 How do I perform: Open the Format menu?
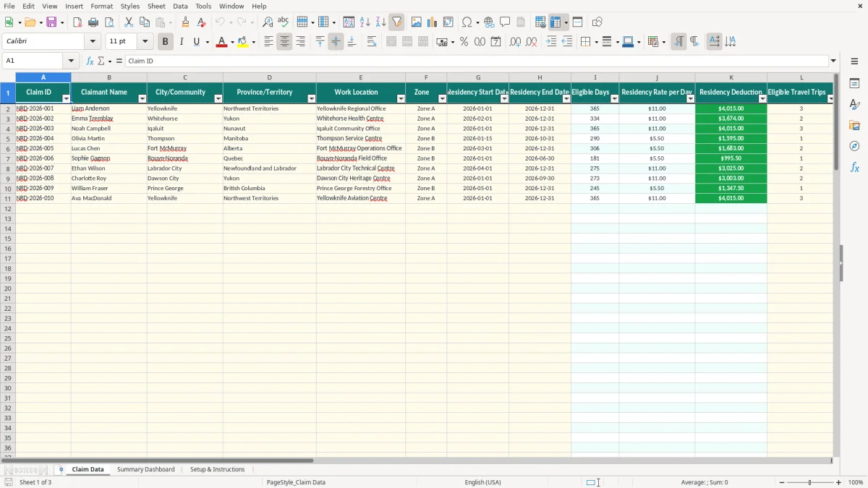101,6
